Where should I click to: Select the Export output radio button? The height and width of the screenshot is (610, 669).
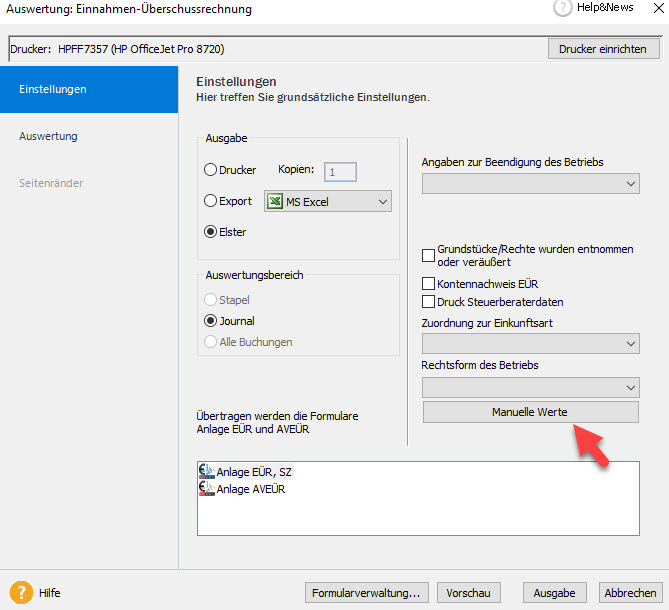coord(210,200)
